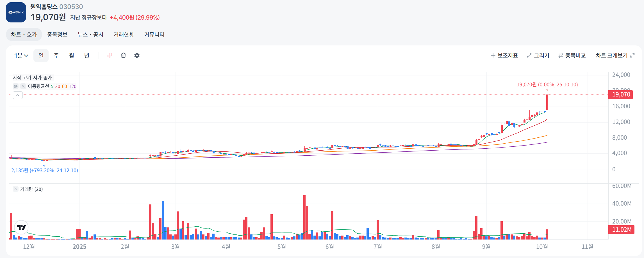Click the TradingView logo badge

[21, 227]
